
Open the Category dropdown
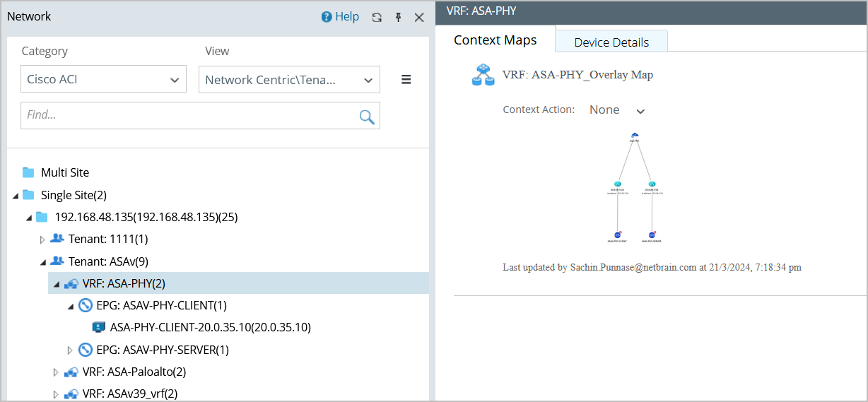[103, 79]
